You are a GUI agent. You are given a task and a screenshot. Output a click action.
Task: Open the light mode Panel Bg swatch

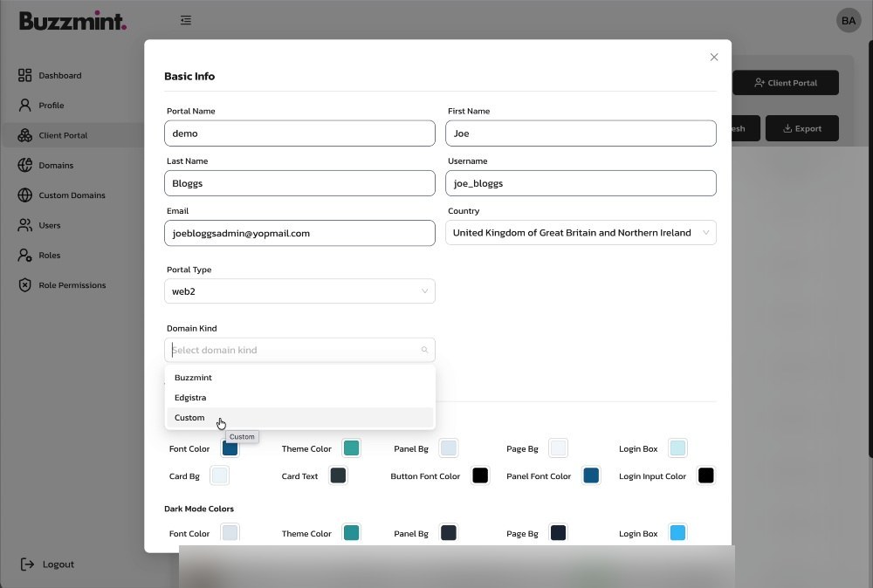click(448, 448)
